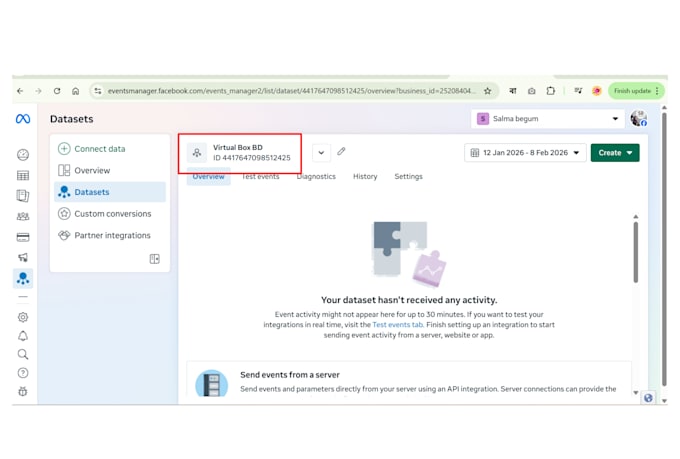Select Overview in the side panel

point(110,170)
